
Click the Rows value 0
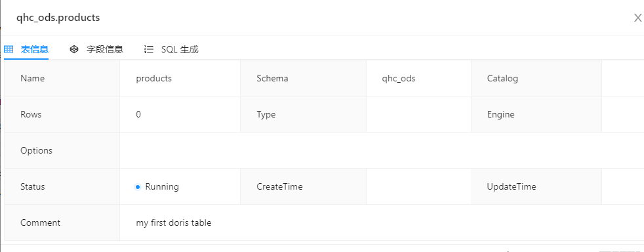(x=138, y=114)
